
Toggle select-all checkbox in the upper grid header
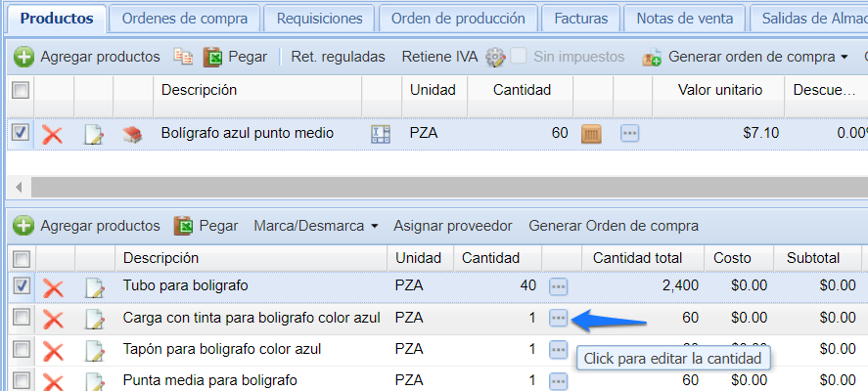click(x=21, y=90)
